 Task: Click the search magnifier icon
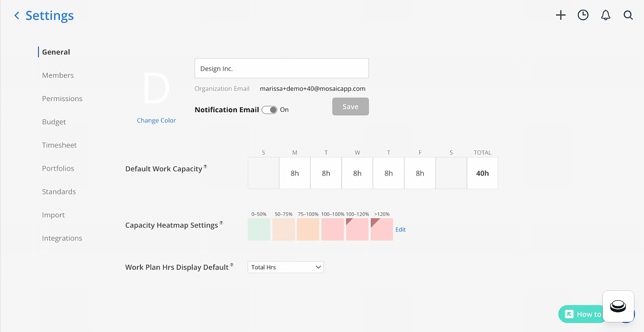tap(628, 16)
